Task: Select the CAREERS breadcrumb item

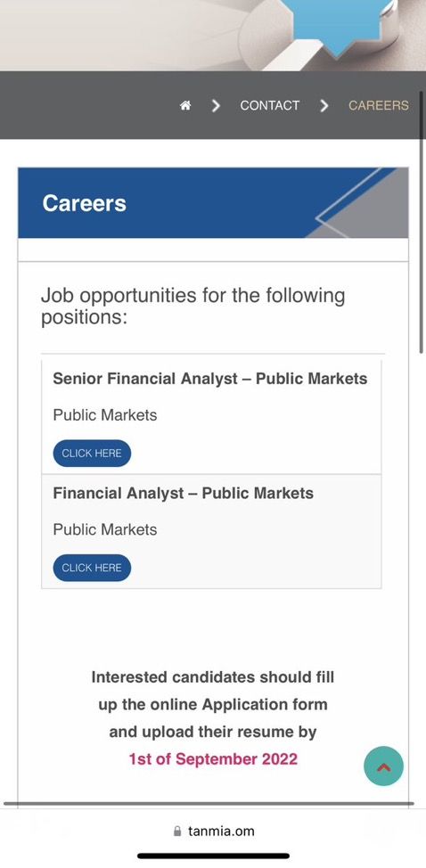Action: click(x=379, y=105)
